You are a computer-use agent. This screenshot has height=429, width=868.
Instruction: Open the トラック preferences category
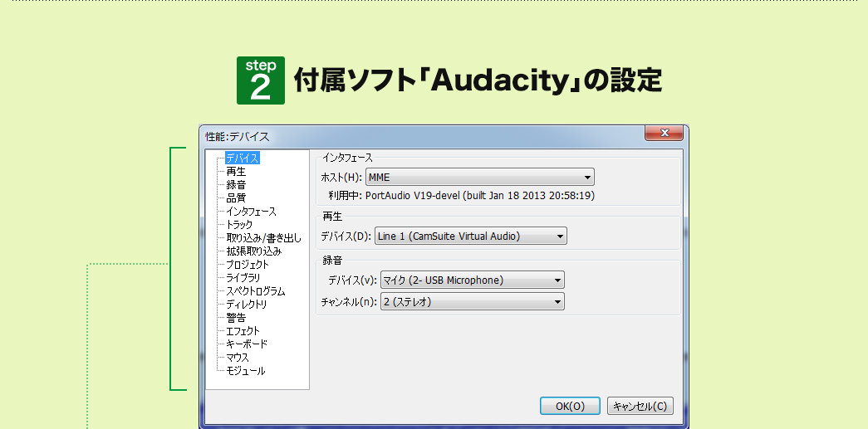pyautogui.click(x=239, y=224)
